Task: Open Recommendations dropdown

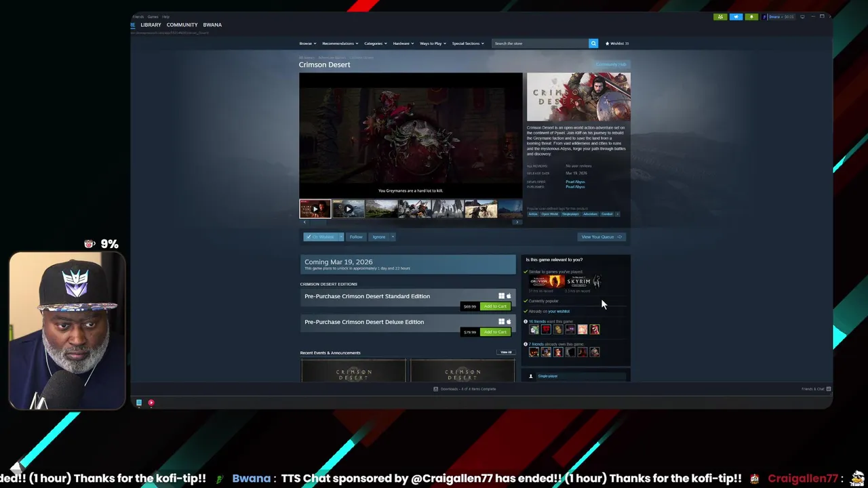Action: click(x=340, y=43)
